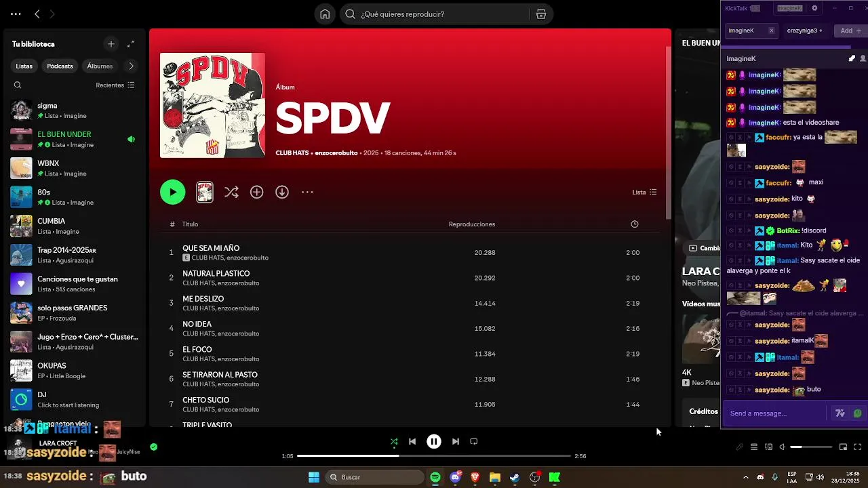The image size is (868, 488).
Task: Open File Explorer from taskbar
Action: click(495, 477)
